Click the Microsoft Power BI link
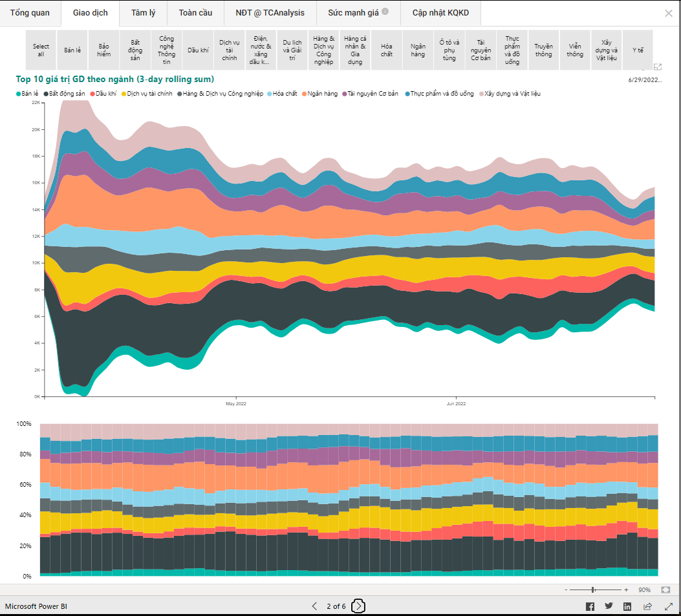The height and width of the screenshot is (616, 681). [36, 606]
